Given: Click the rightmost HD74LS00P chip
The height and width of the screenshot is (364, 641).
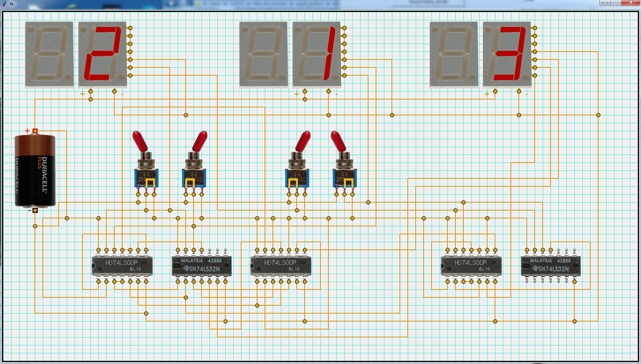Looking at the screenshot, I should (471, 266).
